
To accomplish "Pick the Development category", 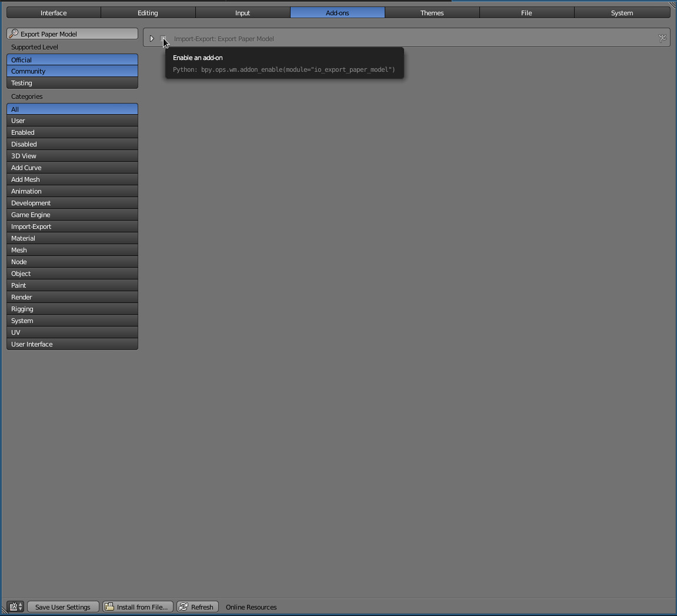I will pyautogui.click(x=72, y=203).
